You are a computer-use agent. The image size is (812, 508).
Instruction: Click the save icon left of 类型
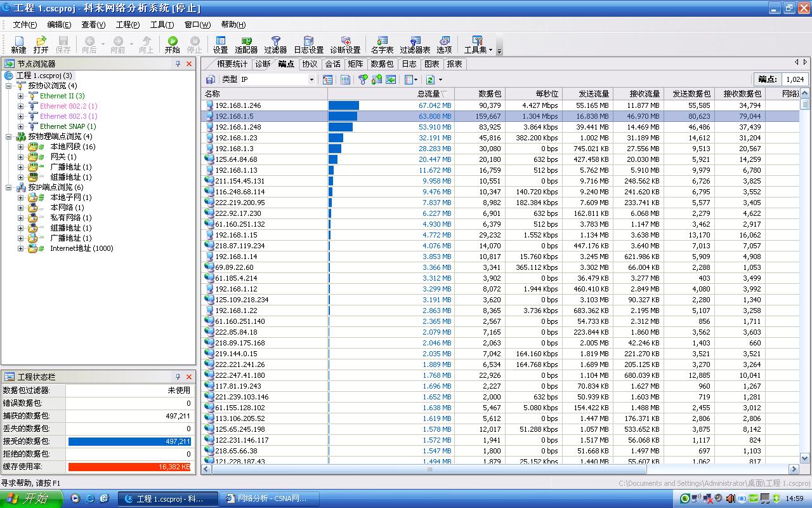point(210,79)
